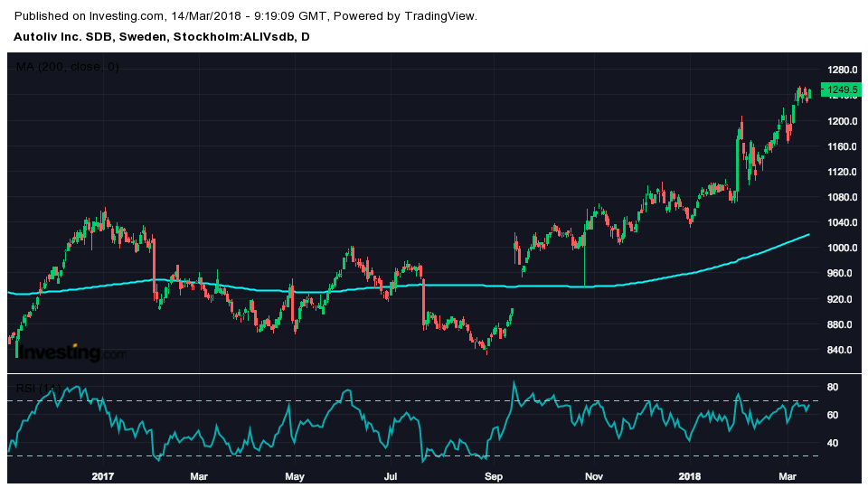
Task: Click the Mar 2017 date axis label after 2017
Action: coord(199,476)
